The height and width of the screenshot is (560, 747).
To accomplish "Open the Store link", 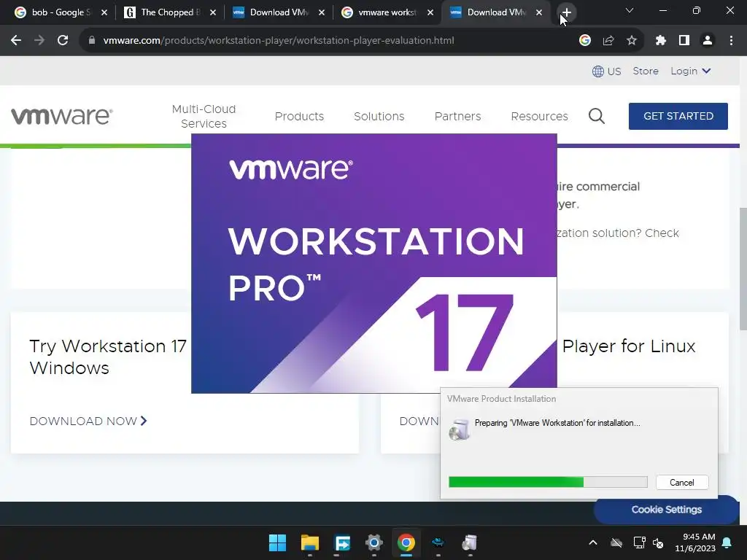I will (646, 71).
